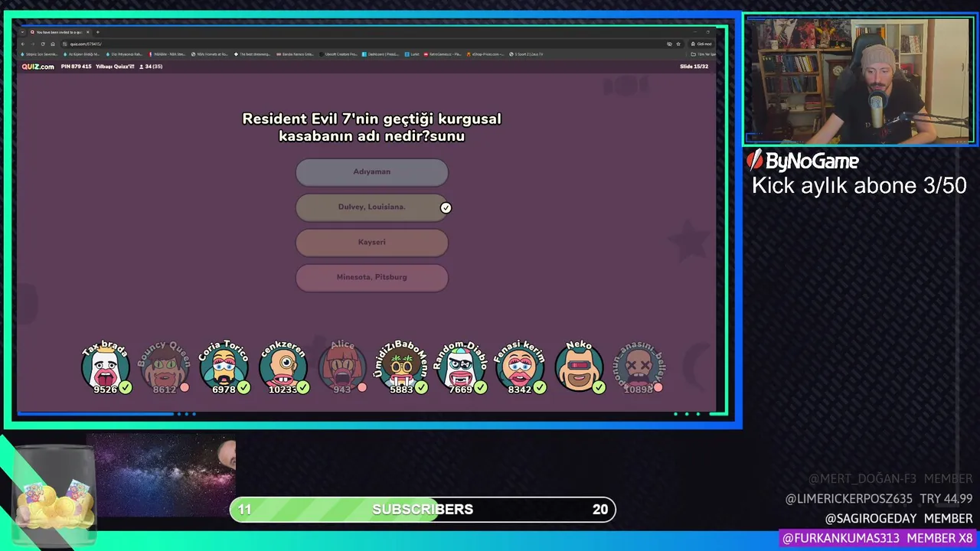Click the Neko correct checkmark badge

(599, 388)
